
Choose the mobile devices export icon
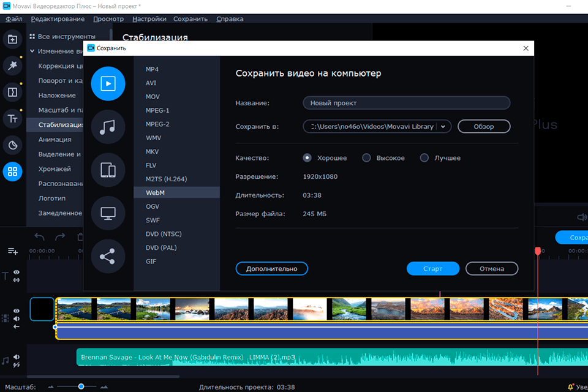click(108, 170)
